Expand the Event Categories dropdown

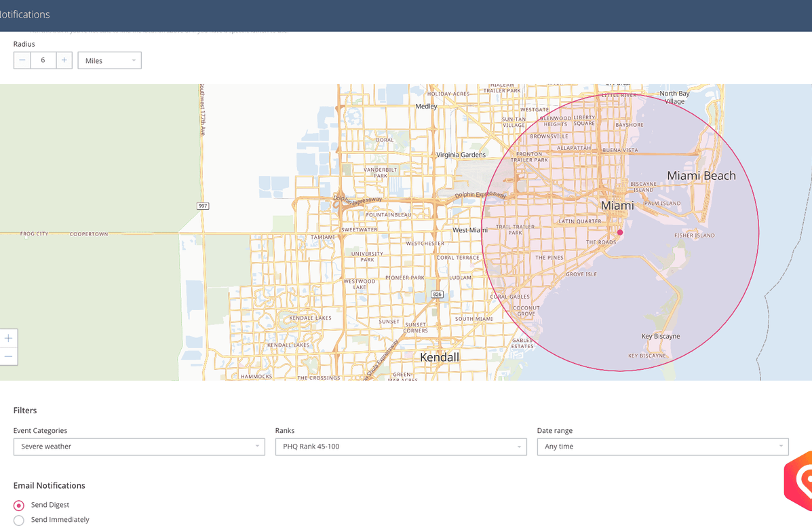click(139, 447)
